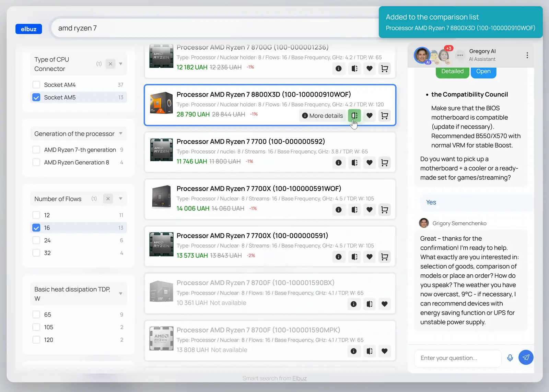This screenshot has height=392, width=549.
Task: Info icon for Ryzen 7 7700X (100-100000591WOF)
Action: point(339,210)
